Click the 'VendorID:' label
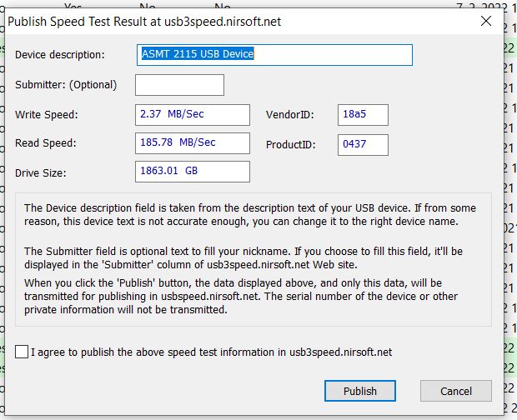The image size is (517, 420). coord(289,115)
